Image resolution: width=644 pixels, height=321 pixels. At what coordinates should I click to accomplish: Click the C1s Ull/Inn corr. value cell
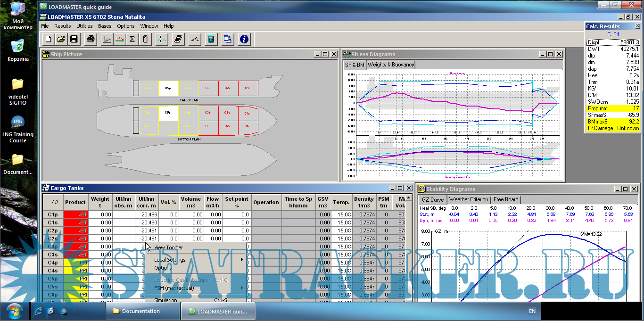[147, 222]
